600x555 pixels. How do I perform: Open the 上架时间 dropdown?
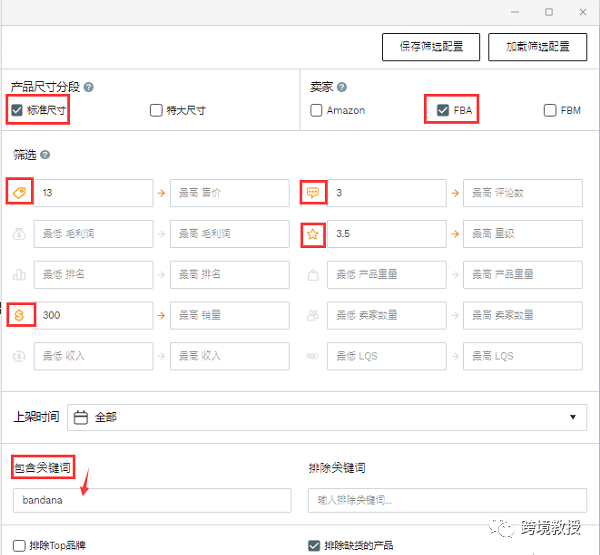coord(327,417)
